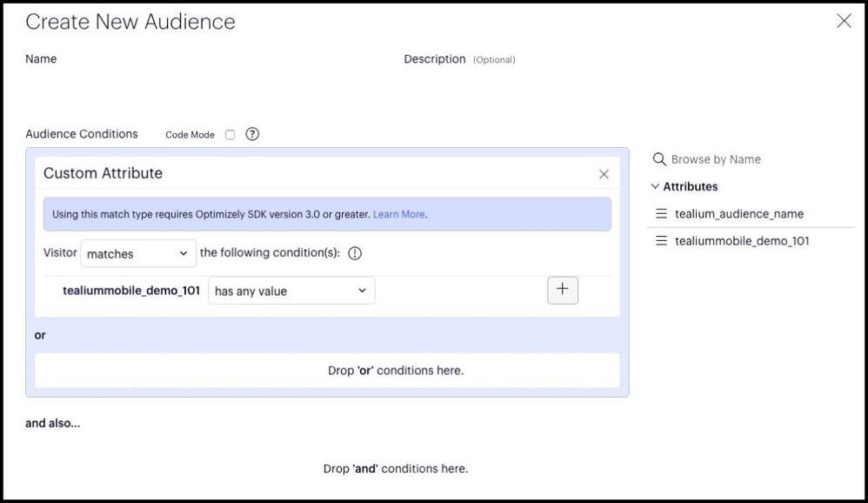Select tealium_audience_name attribute

coord(738,214)
